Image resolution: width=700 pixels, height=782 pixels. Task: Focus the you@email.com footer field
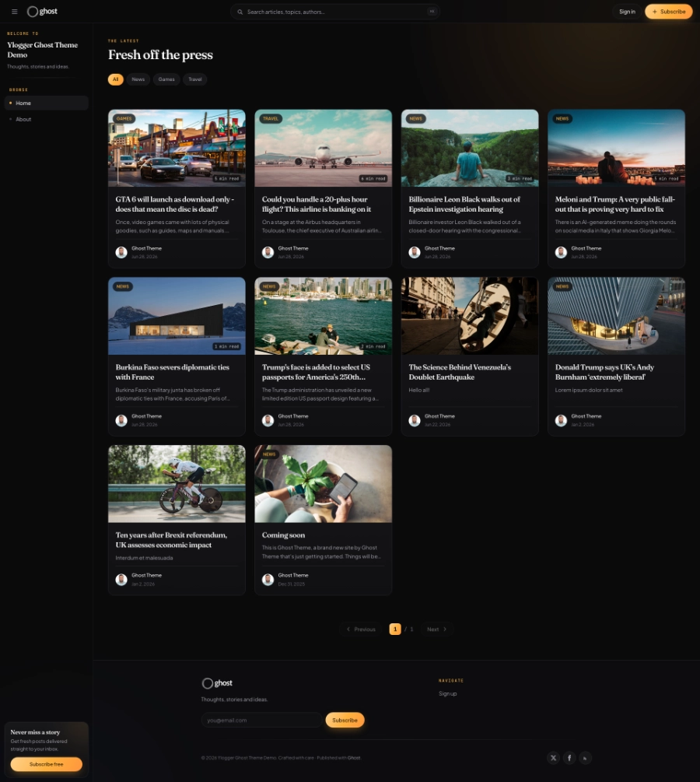[262, 721]
